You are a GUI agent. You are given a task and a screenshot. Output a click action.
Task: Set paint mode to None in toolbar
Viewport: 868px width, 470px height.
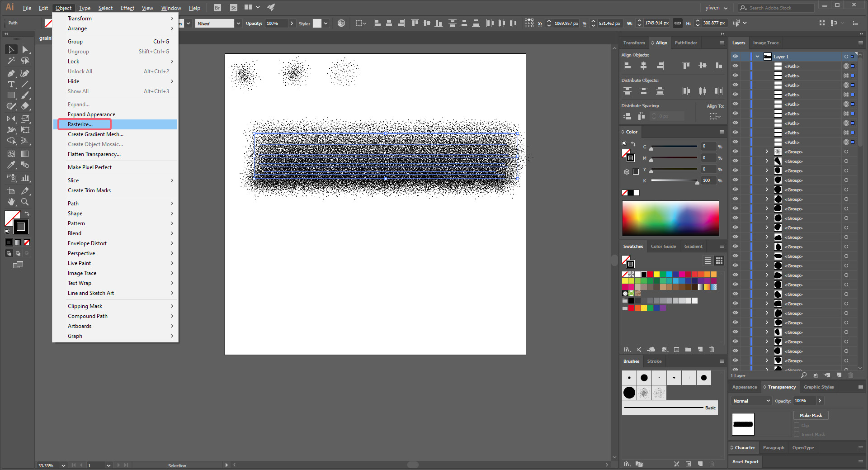27,242
